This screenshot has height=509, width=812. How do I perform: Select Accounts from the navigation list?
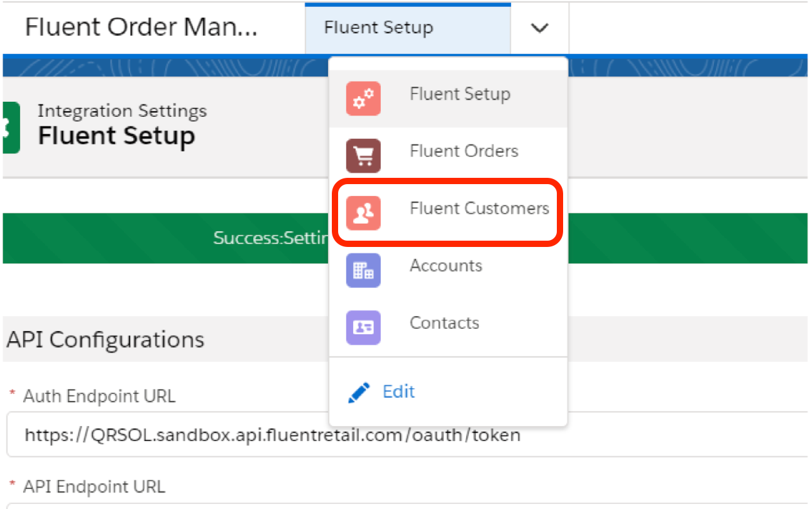446,265
